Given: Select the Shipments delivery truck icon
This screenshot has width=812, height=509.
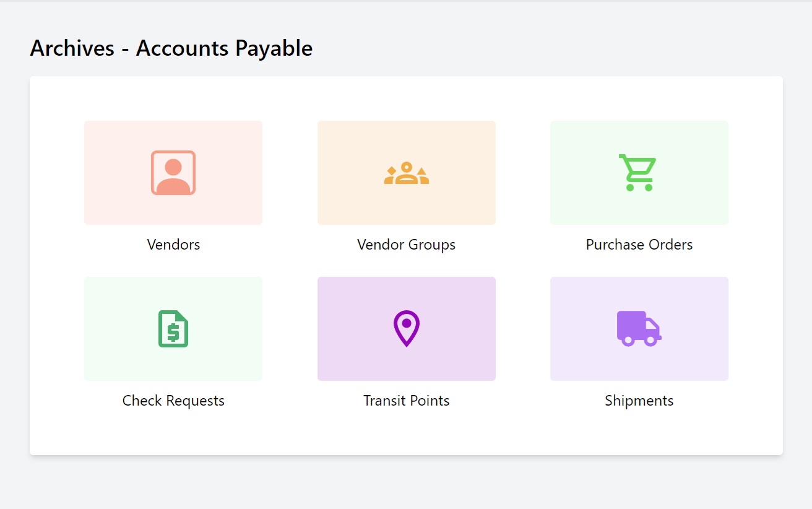Looking at the screenshot, I should point(639,328).
